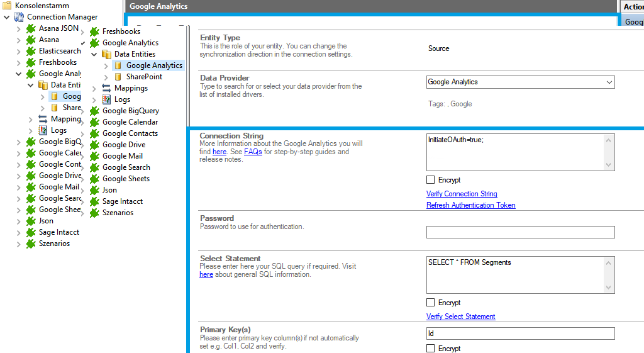Click the Konsolenstamm folder icon

pos(7,5)
